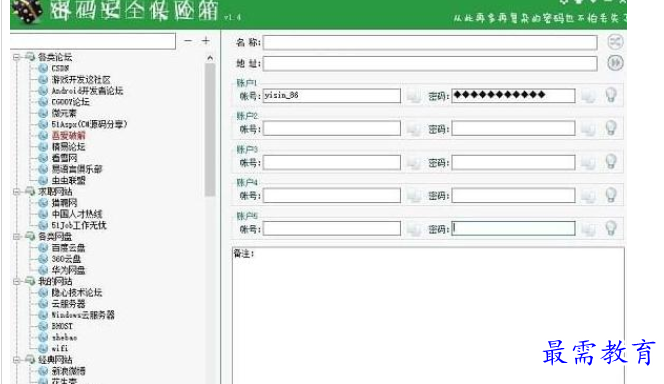Viewport: 664px width, 384px height.
Task: Select the 看雪网 tree entry
Action: [64, 158]
